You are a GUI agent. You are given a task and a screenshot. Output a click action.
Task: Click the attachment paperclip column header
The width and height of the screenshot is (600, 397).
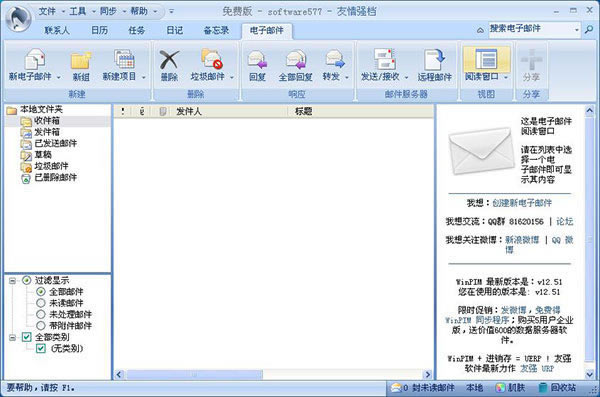point(142,111)
